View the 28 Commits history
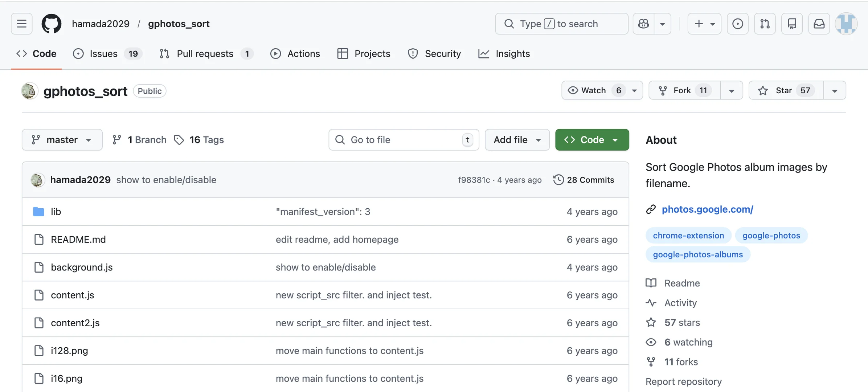The height and width of the screenshot is (392, 868). (x=584, y=180)
